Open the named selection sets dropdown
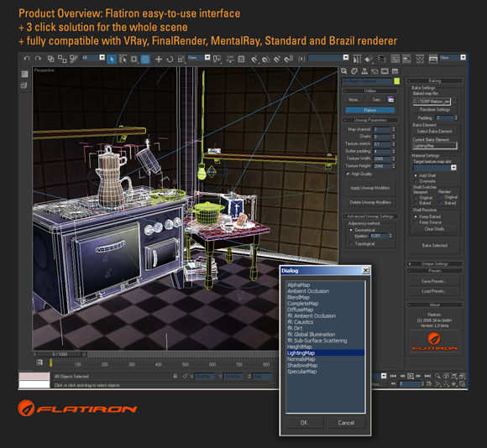The height and width of the screenshot is (448, 487). click(x=328, y=58)
